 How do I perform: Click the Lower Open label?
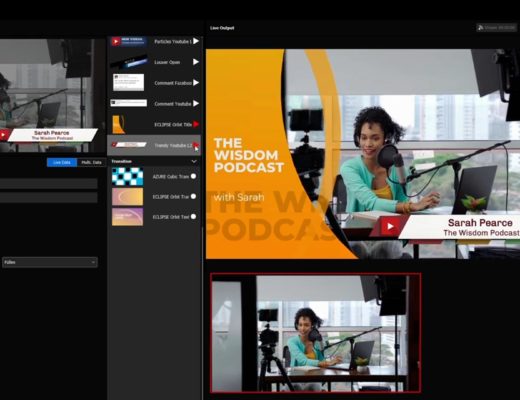[167, 62]
